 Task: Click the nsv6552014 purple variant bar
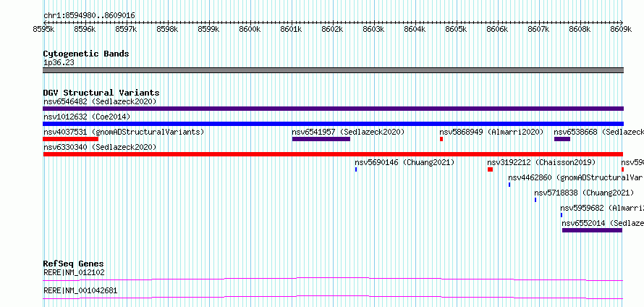click(x=593, y=230)
